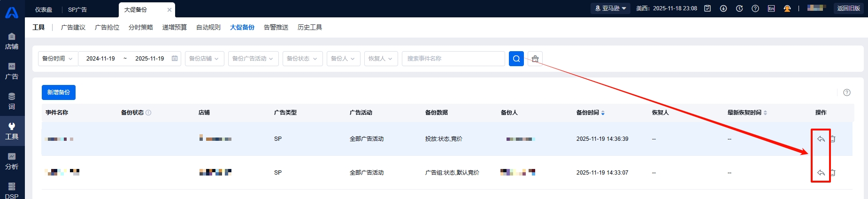Click the backup status info icon

coord(148,113)
